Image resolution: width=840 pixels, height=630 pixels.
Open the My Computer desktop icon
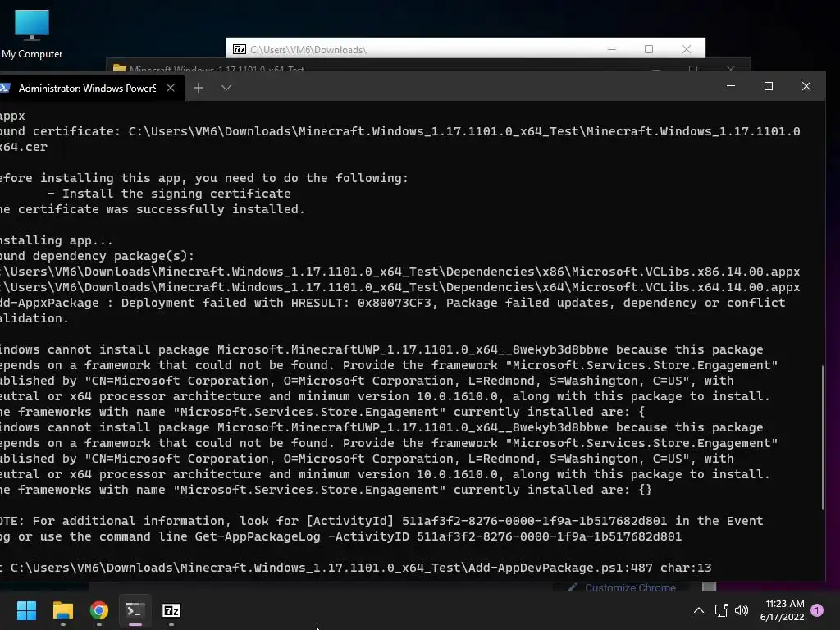[x=32, y=34]
